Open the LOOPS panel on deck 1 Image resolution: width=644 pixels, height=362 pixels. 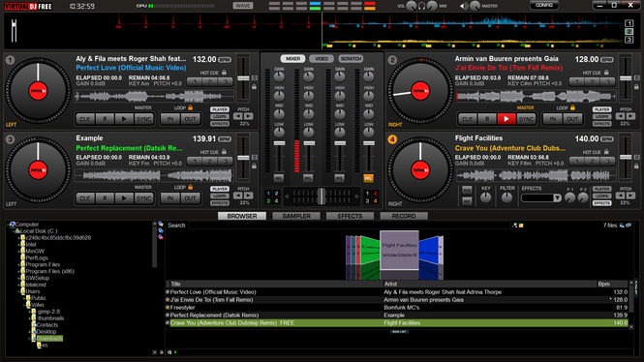[x=220, y=116]
